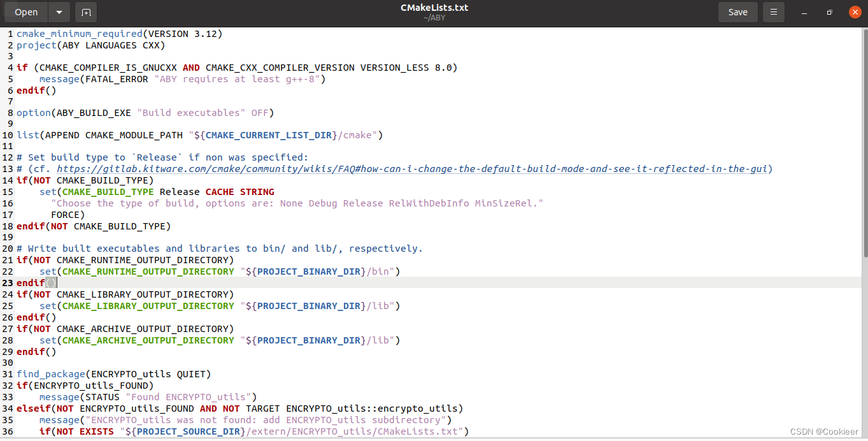This screenshot has height=441, width=868.
Task: Create a new document tab icon
Action: click(86, 12)
